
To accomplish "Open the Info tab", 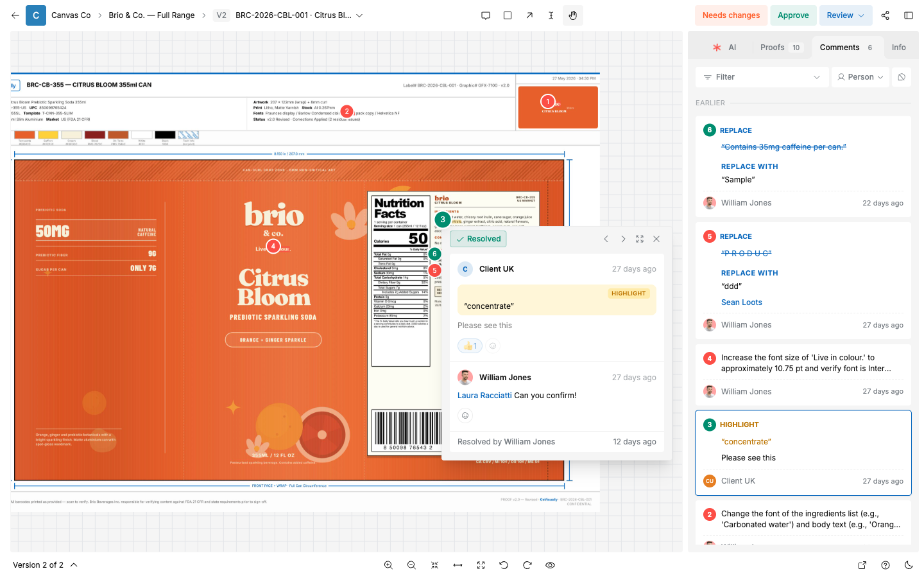I will click(x=898, y=48).
